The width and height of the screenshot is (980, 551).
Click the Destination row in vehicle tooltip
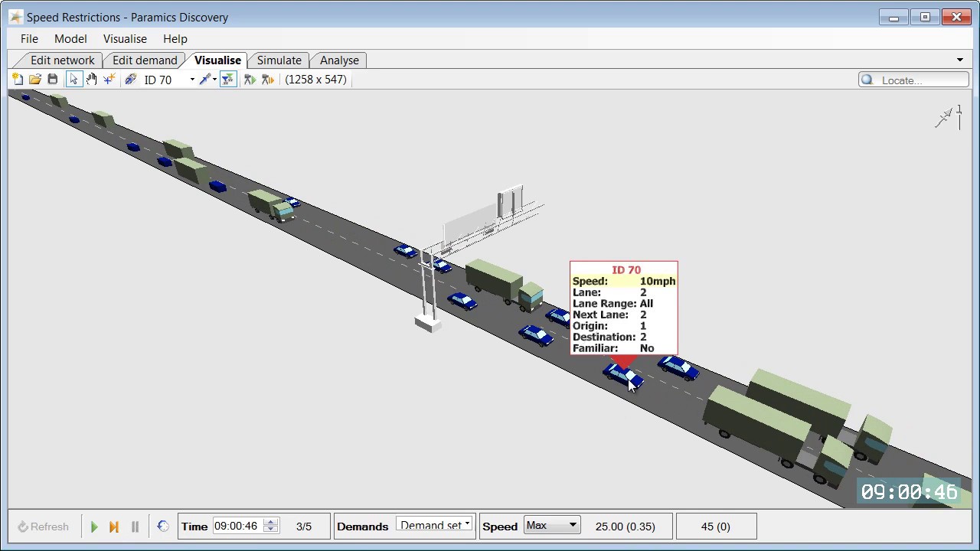point(624,337)
